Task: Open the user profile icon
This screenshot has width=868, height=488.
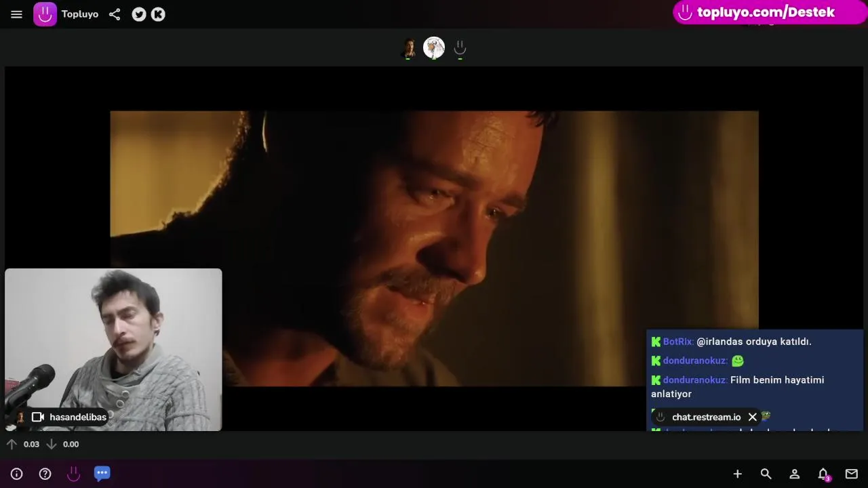Action: [794, 474]
